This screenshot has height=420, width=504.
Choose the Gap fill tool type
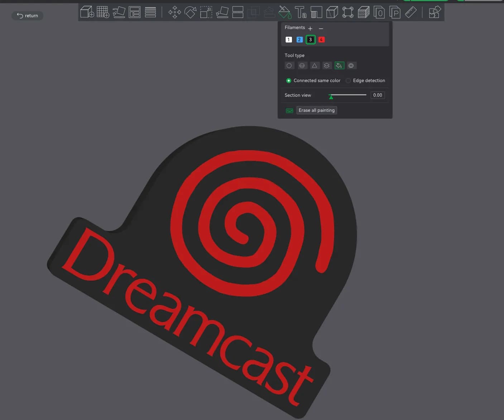pos(351,66)
